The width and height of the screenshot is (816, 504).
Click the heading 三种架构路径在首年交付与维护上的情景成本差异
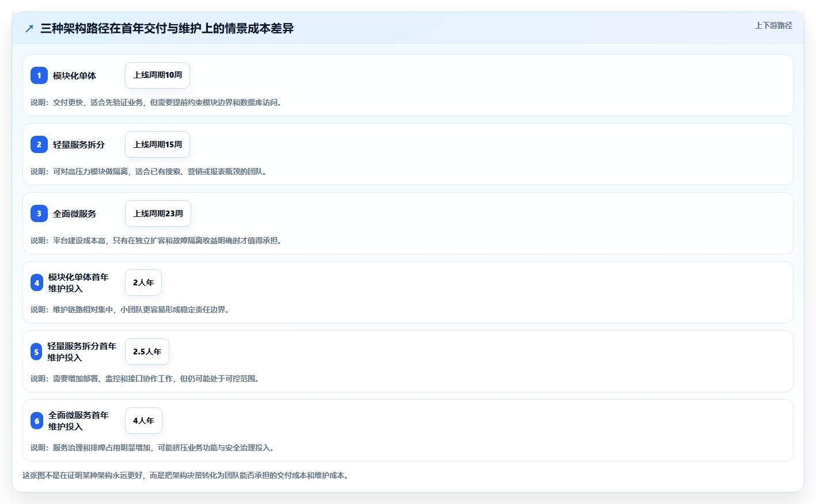[167, 28]
